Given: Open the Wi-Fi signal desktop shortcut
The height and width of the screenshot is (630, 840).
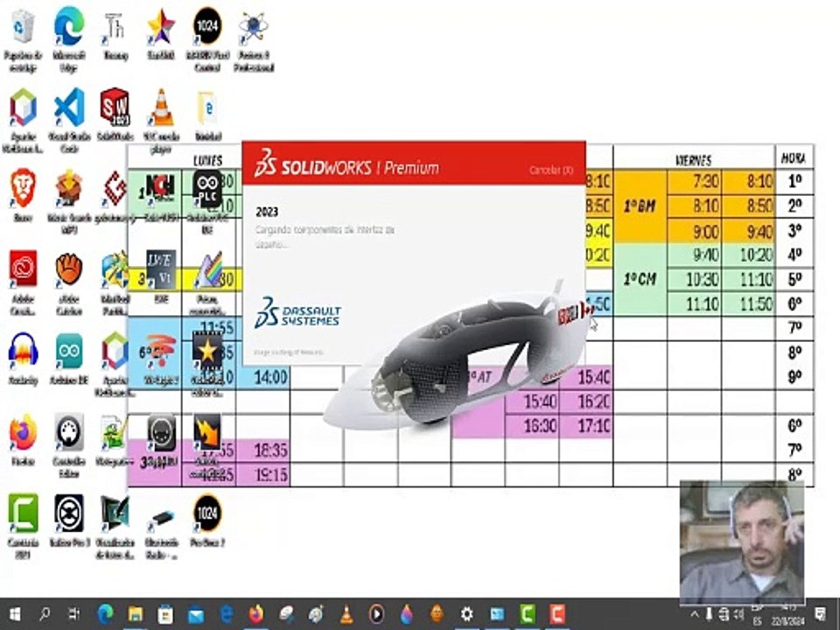Looking at the screenshot, I should 160,350.
